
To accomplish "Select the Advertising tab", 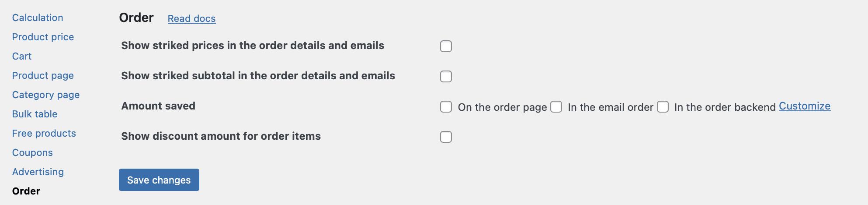I will pyautogui.click(x=38, y=172).
